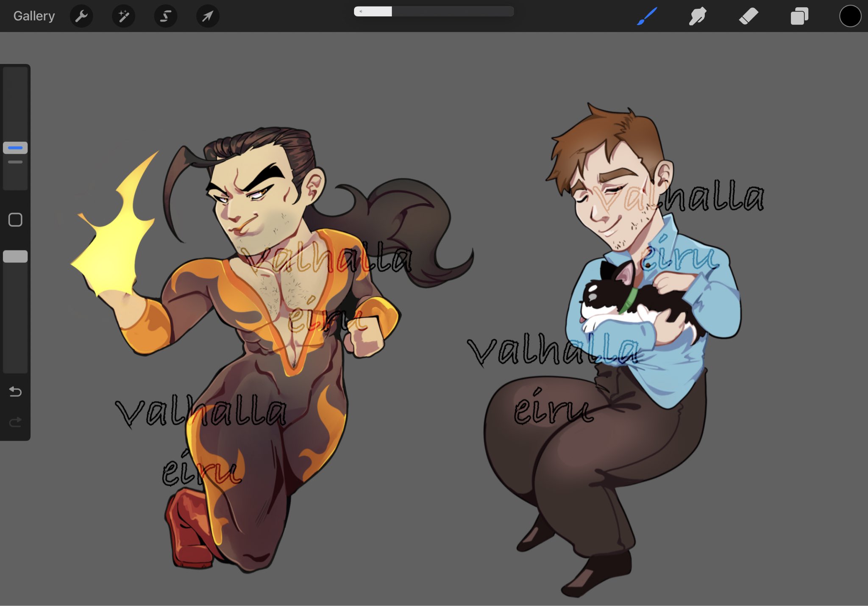
Task: Activate the Transform arrow tool
Action: [x=208, y=16]
